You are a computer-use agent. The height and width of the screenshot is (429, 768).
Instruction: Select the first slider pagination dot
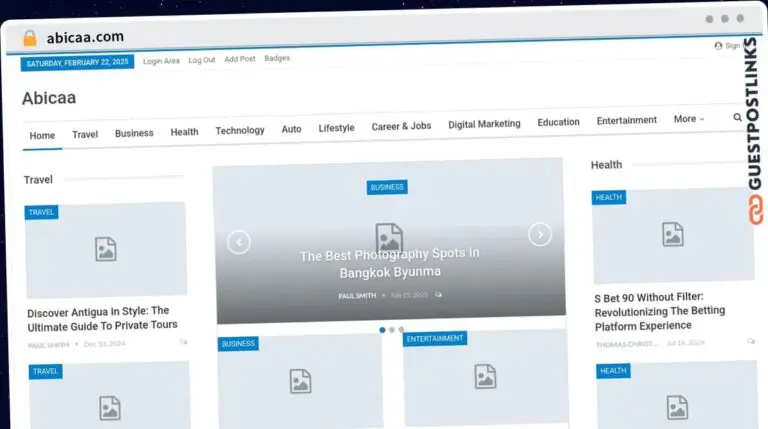pyautogui.click(x=382, y=329)
